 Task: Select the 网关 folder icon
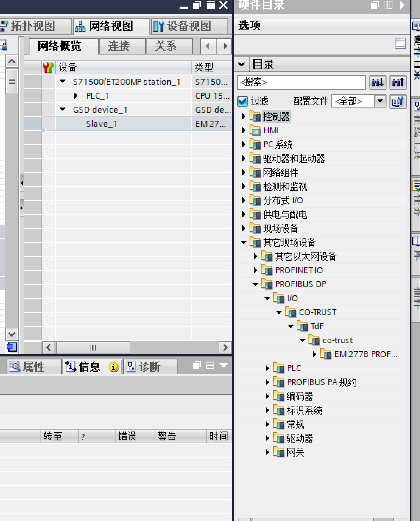pos(279,452)
